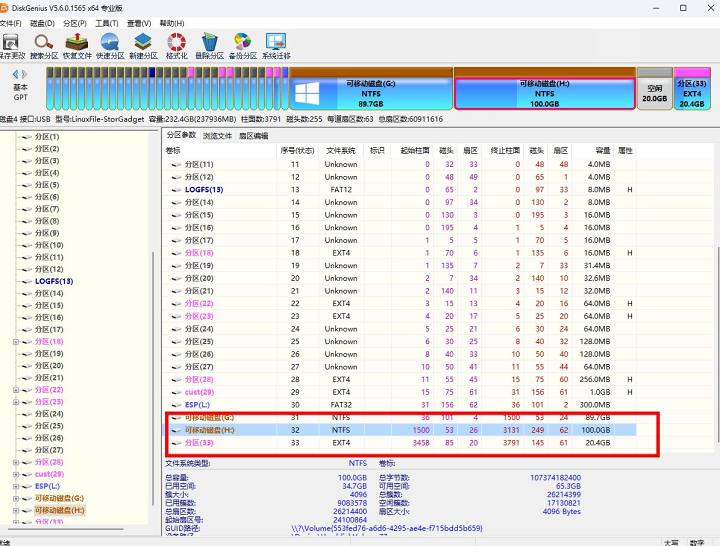Click the partition table's vertical scrollbar
720x546 pixels.
[x=717, y=344]
